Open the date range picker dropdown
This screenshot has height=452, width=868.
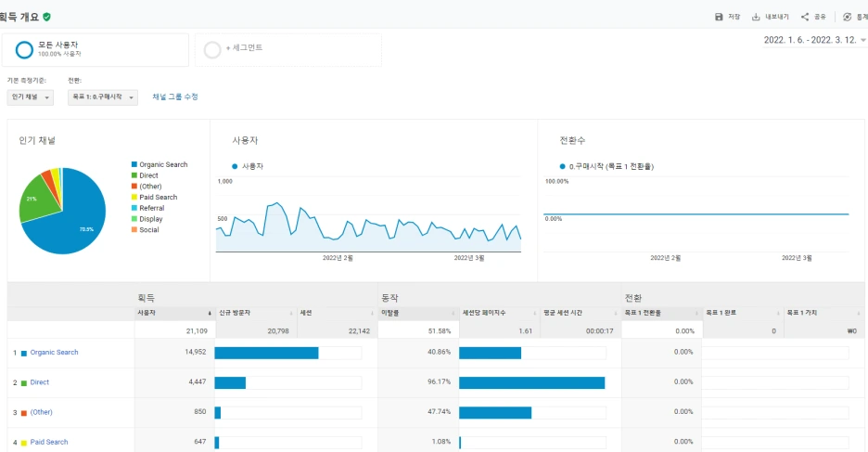pyautogui.click(x=814, y=40)
